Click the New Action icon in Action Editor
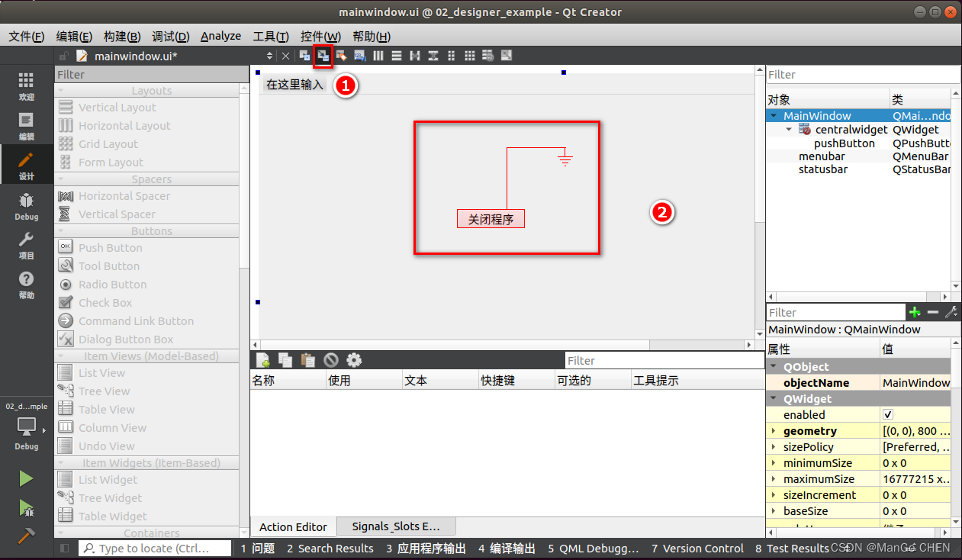 262,359
